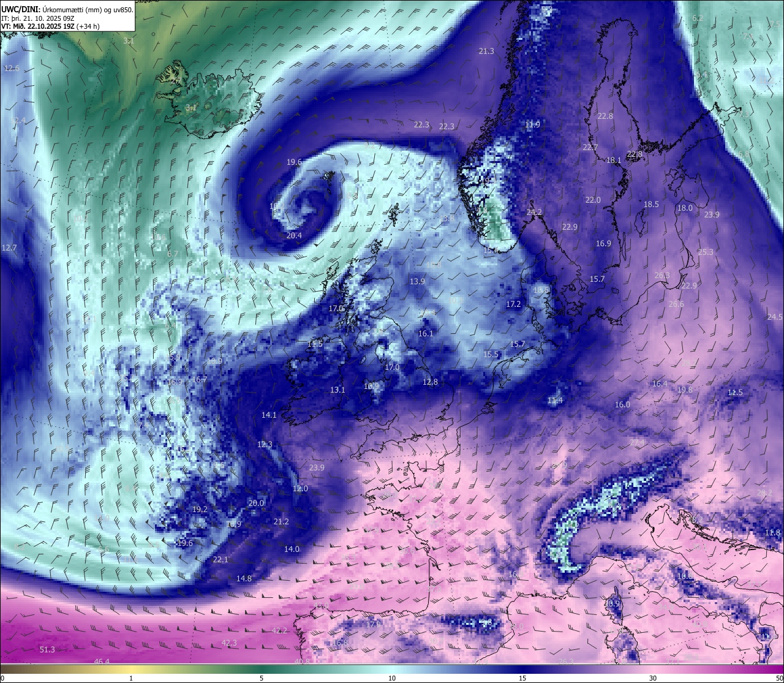This screenshot has height=683, width=784.
Task: Select the '24.5' value at the right edge
Action: pos(775,317)
